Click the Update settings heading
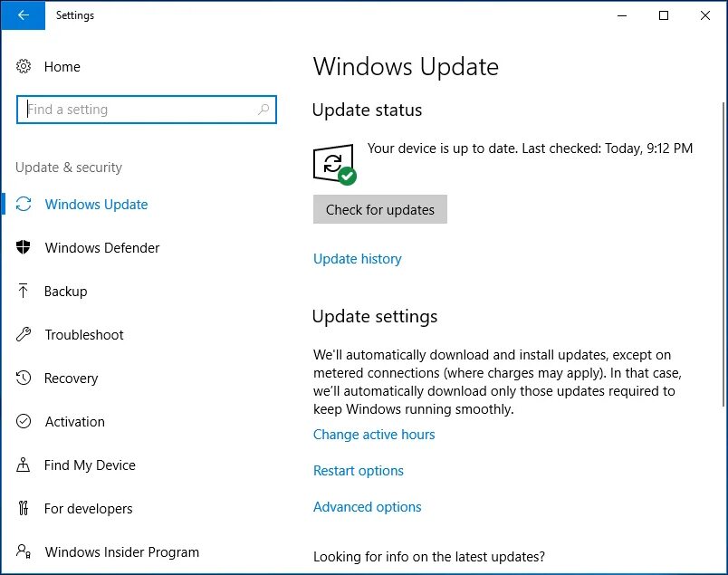The height and width of the screenshot is (575, 728). coord(375,316)
